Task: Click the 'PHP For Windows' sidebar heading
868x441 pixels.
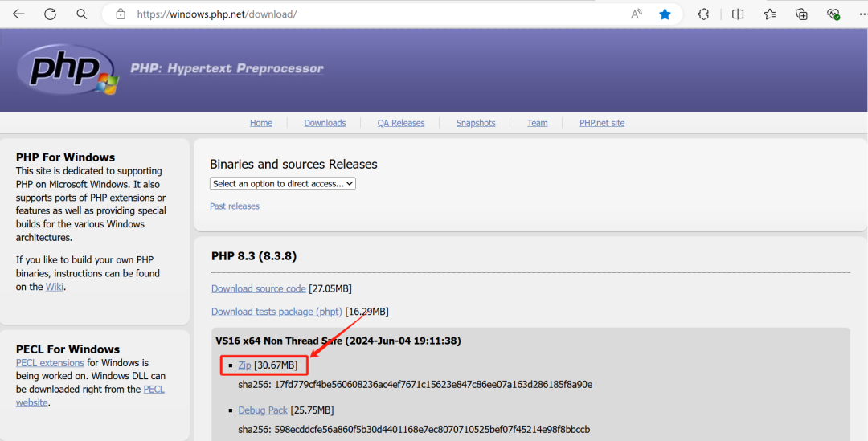Action: [x=66, y=157]
